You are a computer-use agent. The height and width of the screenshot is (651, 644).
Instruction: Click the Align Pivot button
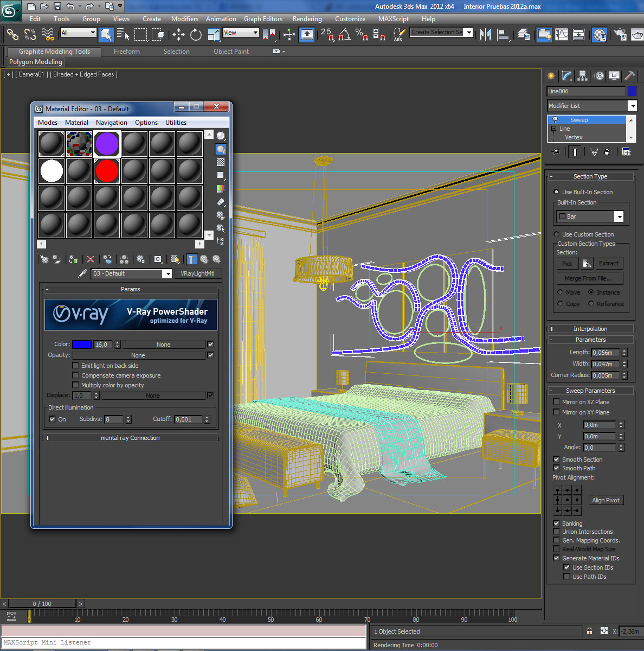tap(606, 500)
